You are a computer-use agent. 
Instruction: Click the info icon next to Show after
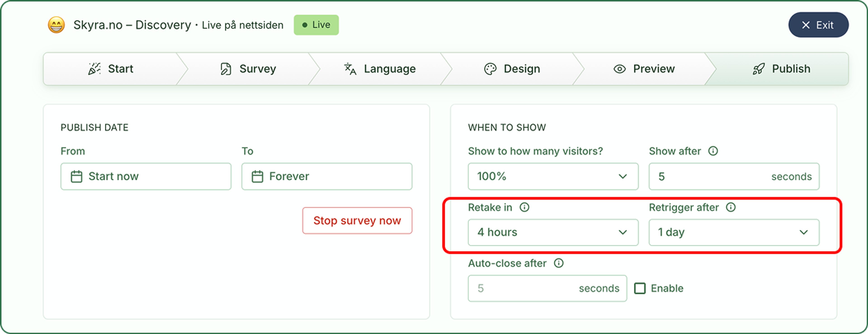coord(713,151)
